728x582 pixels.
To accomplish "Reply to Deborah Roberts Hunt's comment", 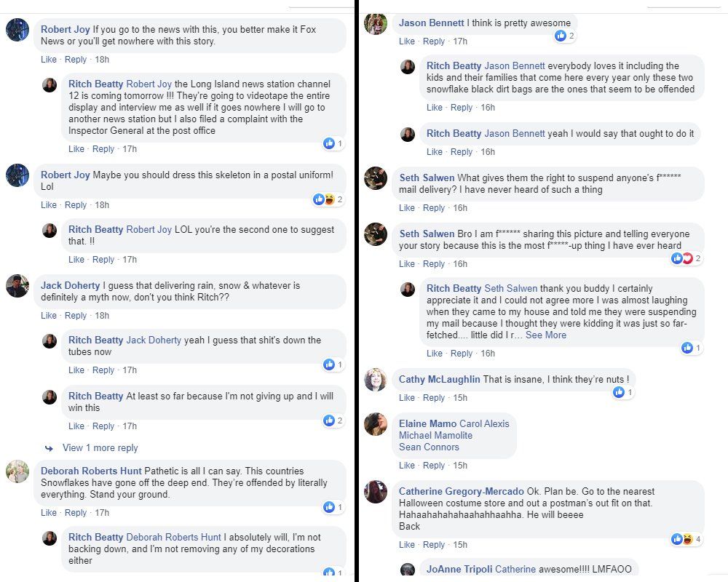I will pos(76,513).
